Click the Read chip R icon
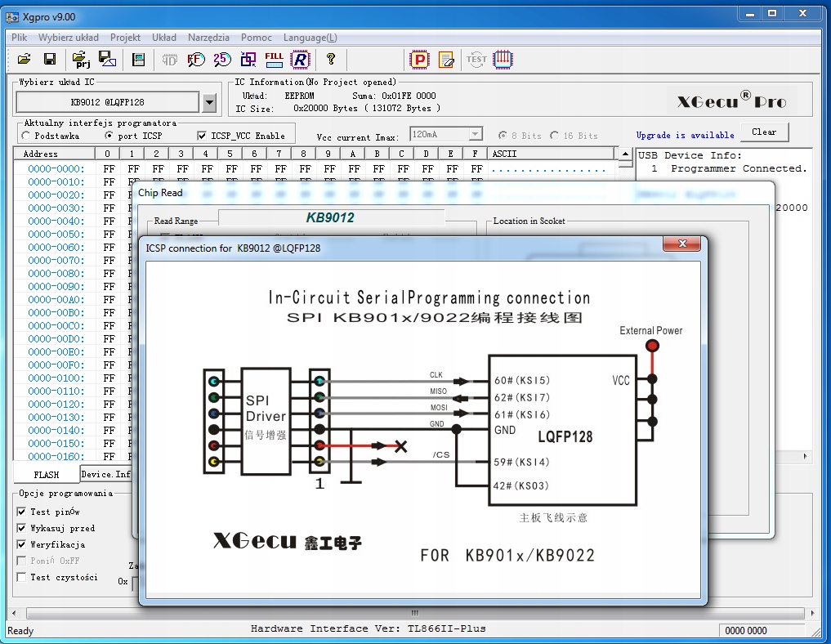The image size is (831, 644). pos(301,59)
